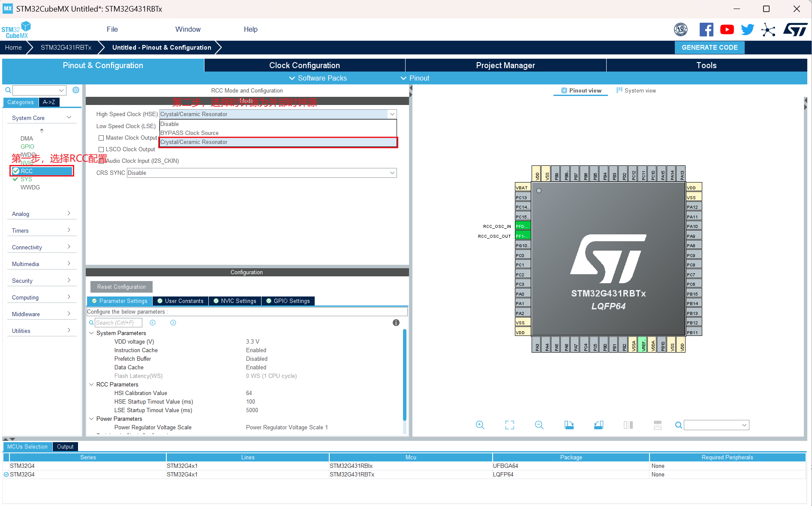Viewport: 812px width, 506px height.
Task: Click GENERATE CODE button
Action: [x=710, y=48]
